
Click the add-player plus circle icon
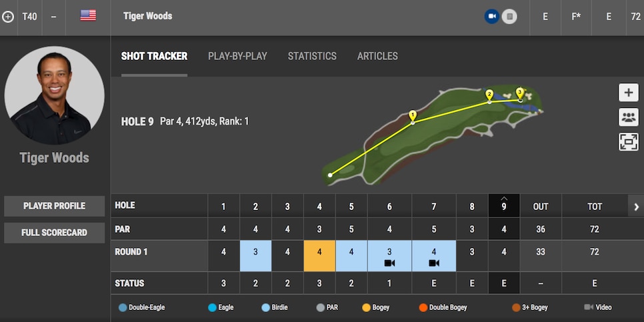coord(8,17)
